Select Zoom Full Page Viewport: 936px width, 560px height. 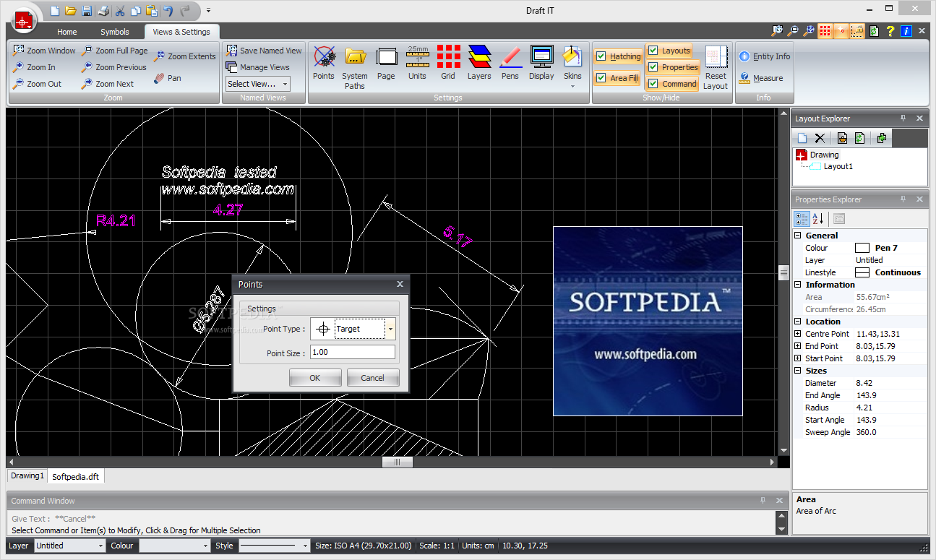114,51
